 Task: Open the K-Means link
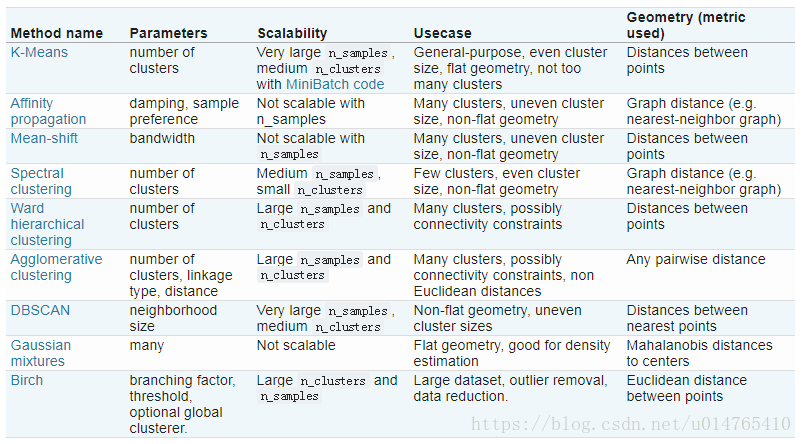pos(39,52)
